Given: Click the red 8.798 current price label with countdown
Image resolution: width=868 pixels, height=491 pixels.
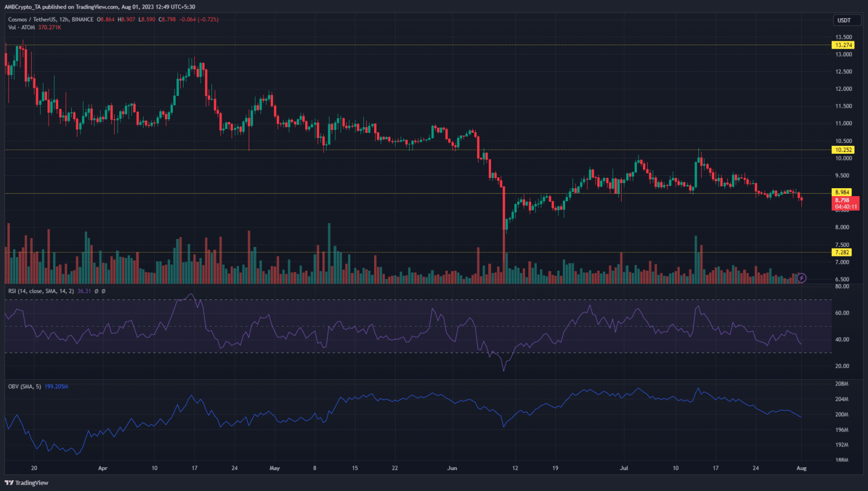Looking at the screenshot, I should pos(846,203).
